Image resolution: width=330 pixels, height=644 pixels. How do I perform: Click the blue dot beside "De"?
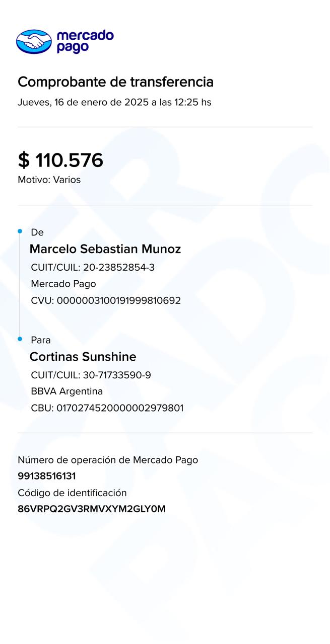click(20, 231)
